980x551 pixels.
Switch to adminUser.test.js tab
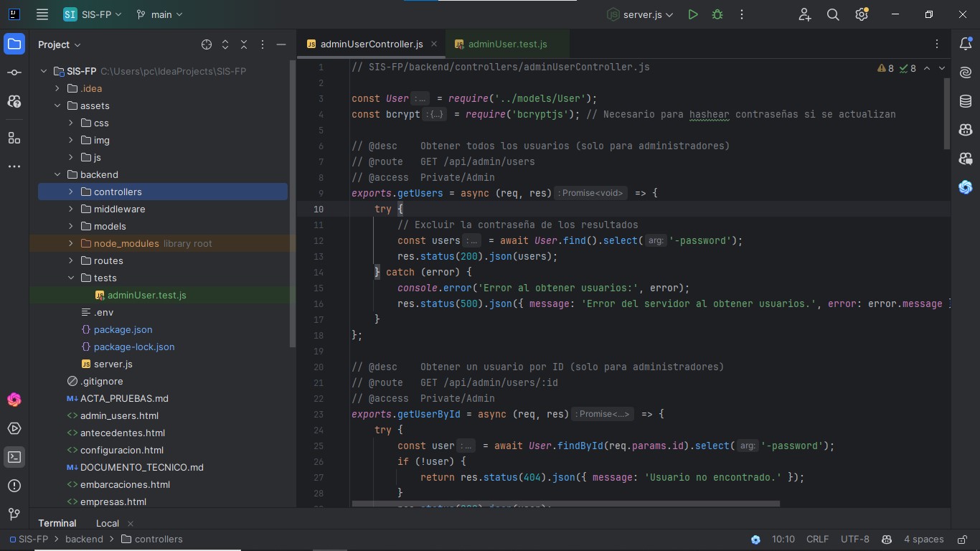tap(507, 44)
